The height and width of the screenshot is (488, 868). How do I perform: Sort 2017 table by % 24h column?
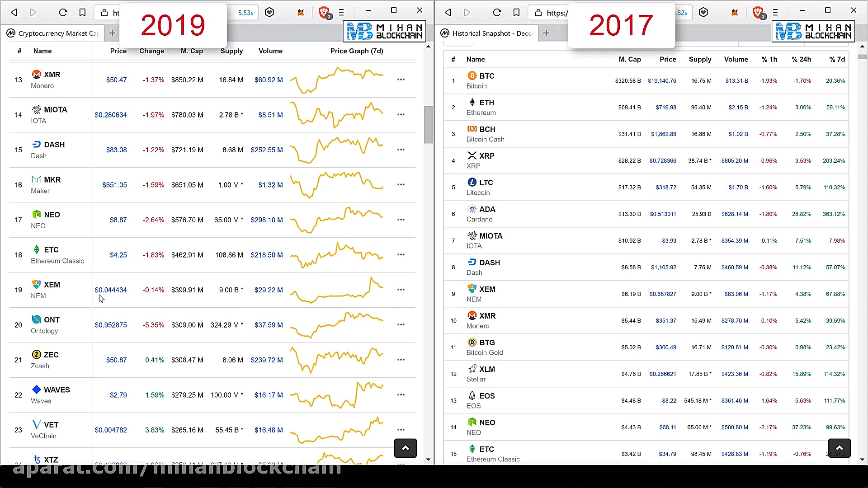coord(801,59)
